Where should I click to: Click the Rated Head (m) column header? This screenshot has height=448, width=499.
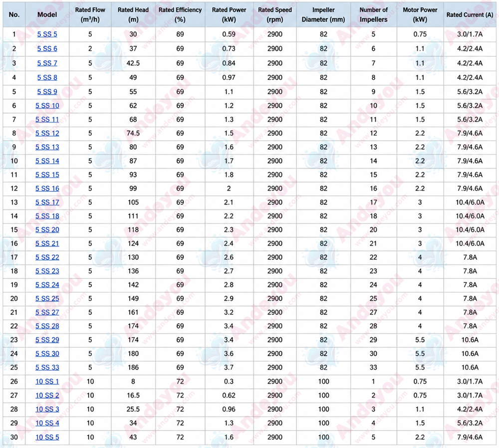[x=133, y=14]
